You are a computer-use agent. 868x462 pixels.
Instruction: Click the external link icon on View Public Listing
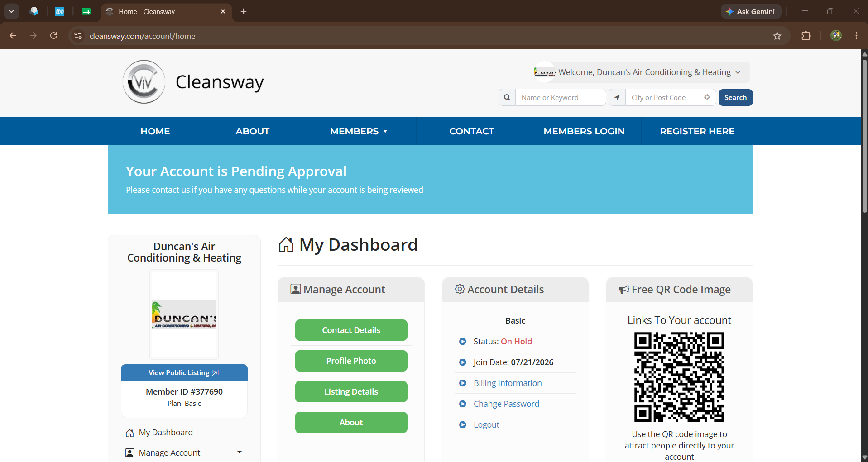[x=216, y=372]
